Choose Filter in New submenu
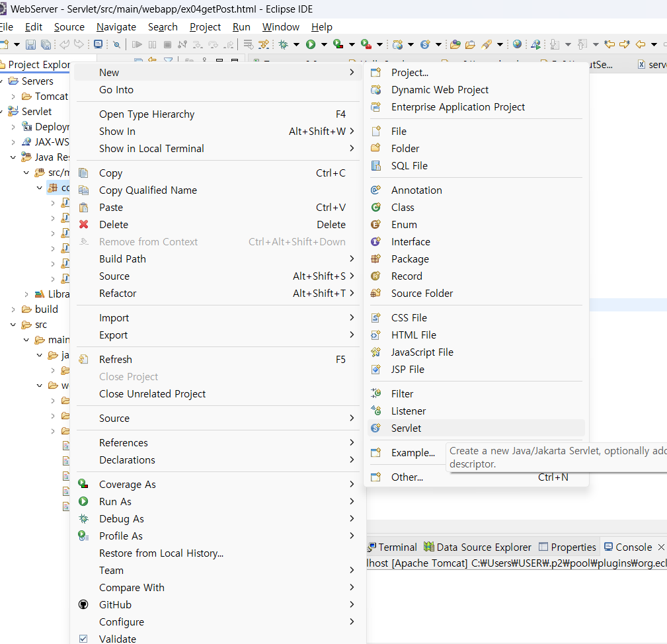 point(475,394)
